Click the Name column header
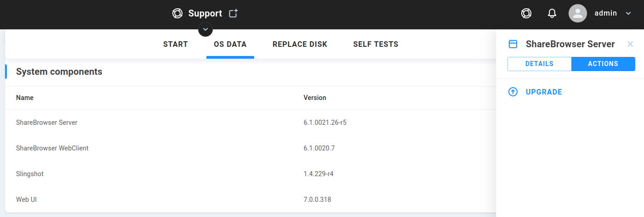 pos(25,98)
